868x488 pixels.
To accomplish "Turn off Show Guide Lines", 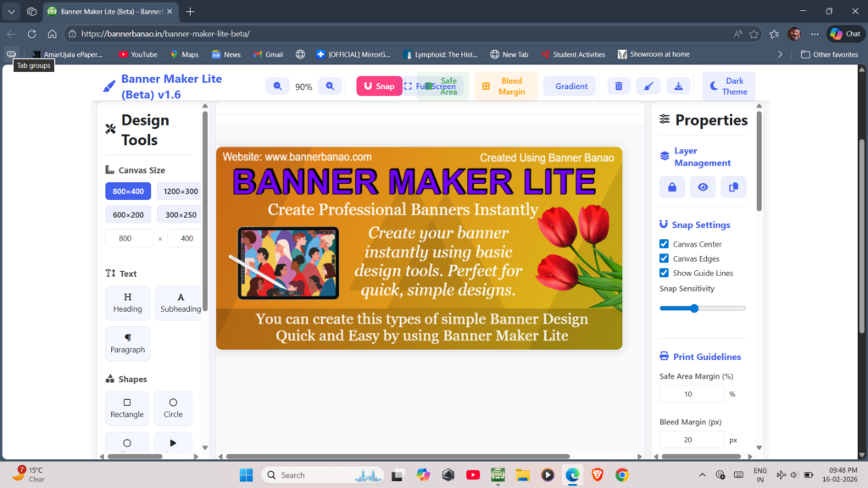I will [x=665, y=273].
